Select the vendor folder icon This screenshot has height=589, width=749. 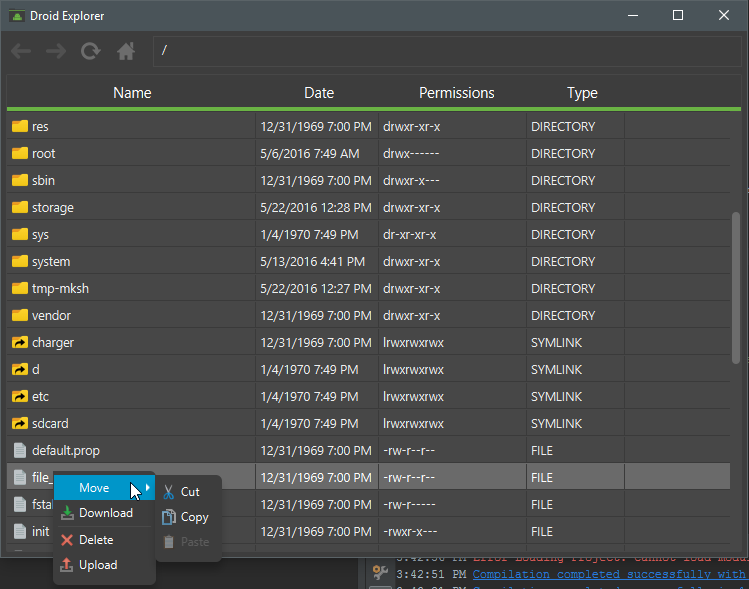[x=20, y=315]
